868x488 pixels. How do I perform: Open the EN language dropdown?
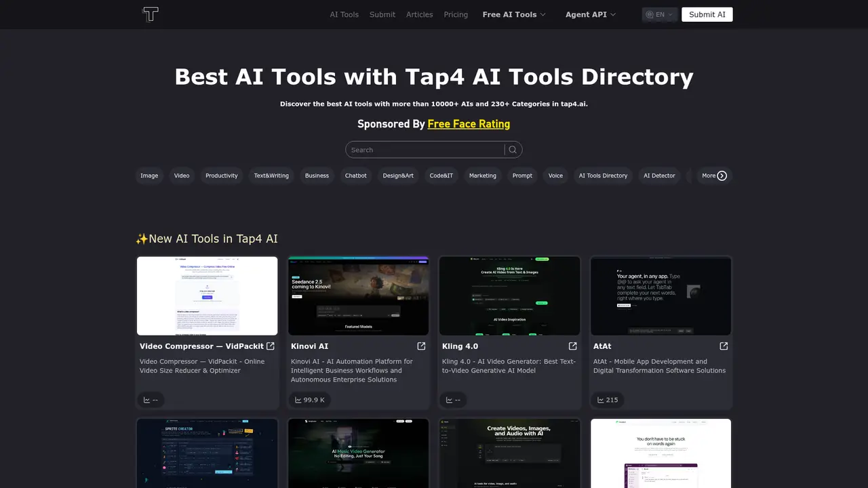coord(660,14)
